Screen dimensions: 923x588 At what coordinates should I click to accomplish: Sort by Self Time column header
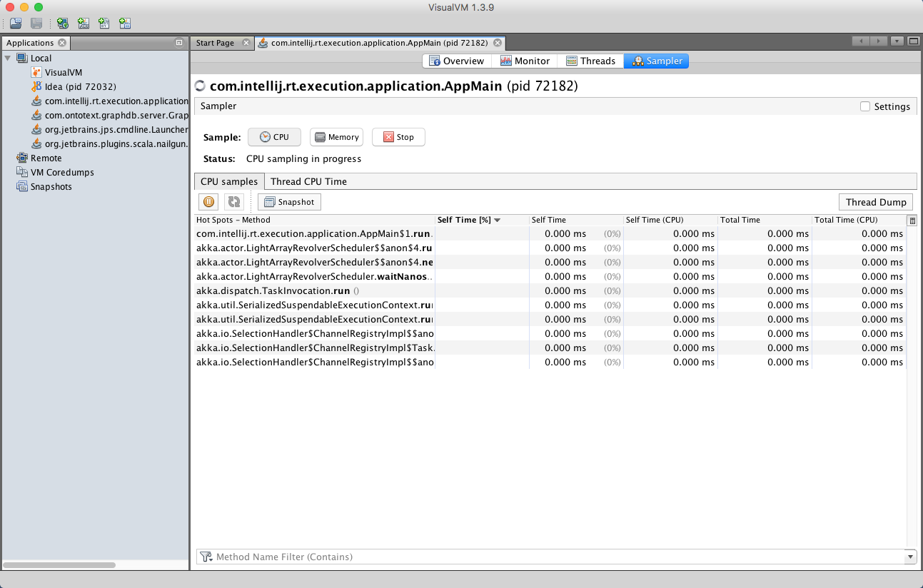pyautogui.click(x=576, y=220)
